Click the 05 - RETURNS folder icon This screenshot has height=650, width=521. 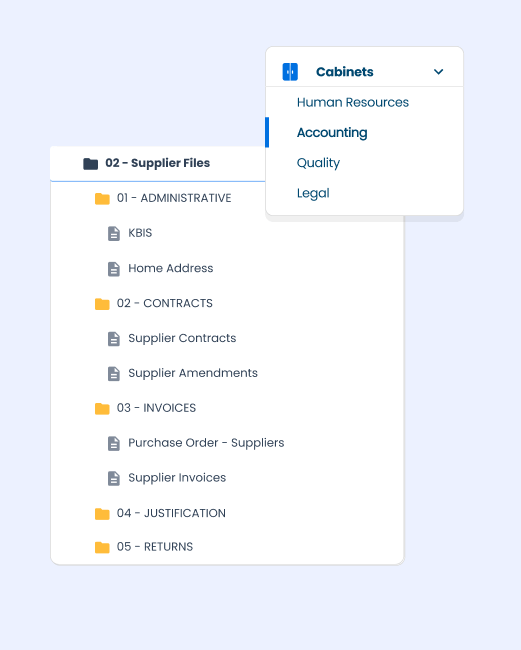point(102,548)
